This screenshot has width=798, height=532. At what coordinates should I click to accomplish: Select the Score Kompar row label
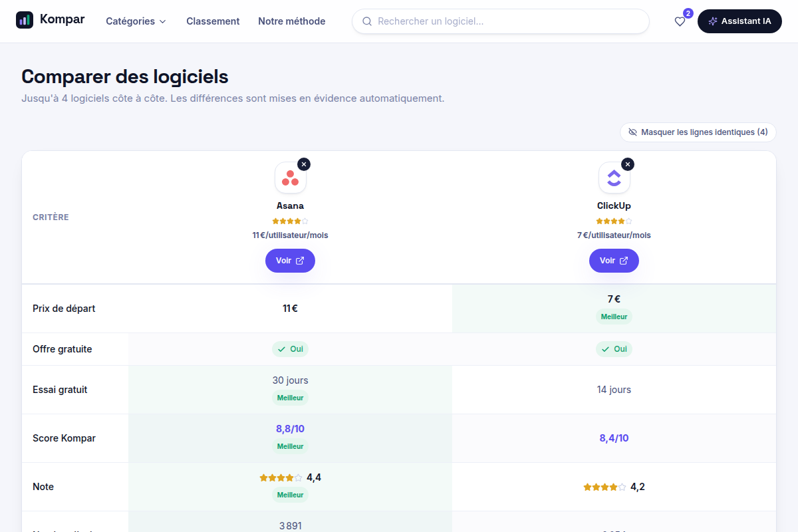(x=64, y=438)
